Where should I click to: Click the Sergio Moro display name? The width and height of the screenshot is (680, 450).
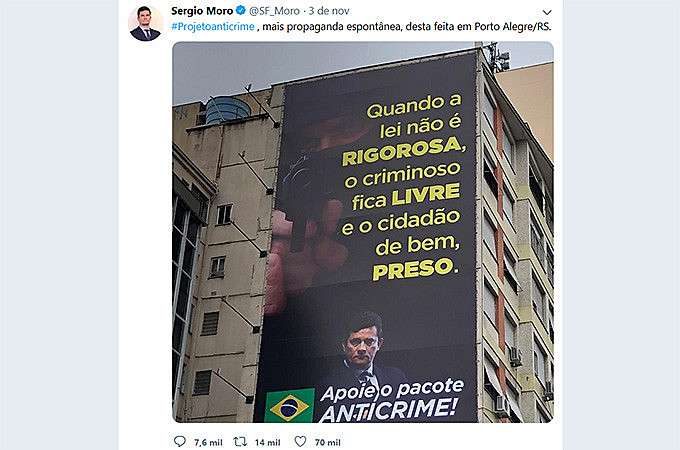click(x=202, y=10)
